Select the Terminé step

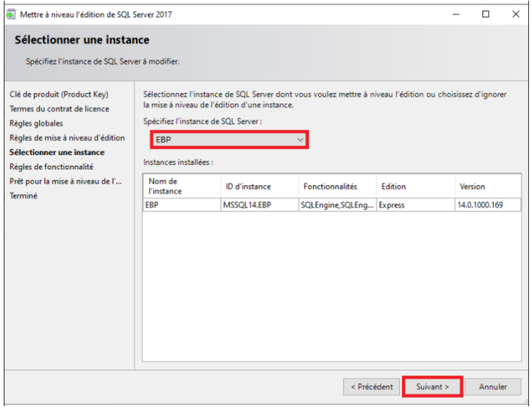[x=23, y=196]
